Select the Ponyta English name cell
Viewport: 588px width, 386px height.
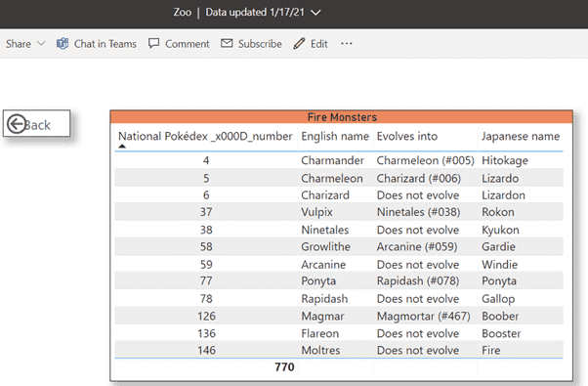click(x=318, y=281)
